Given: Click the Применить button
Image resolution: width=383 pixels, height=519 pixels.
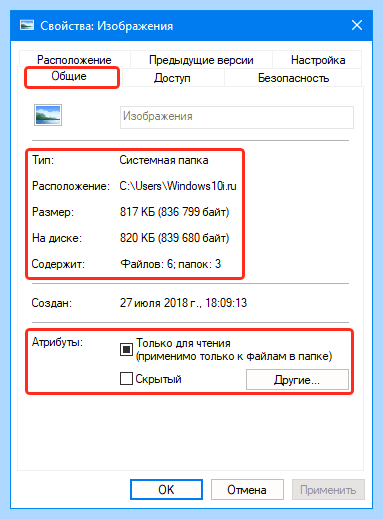Looking at the screenshot, I should click(328, 490).
